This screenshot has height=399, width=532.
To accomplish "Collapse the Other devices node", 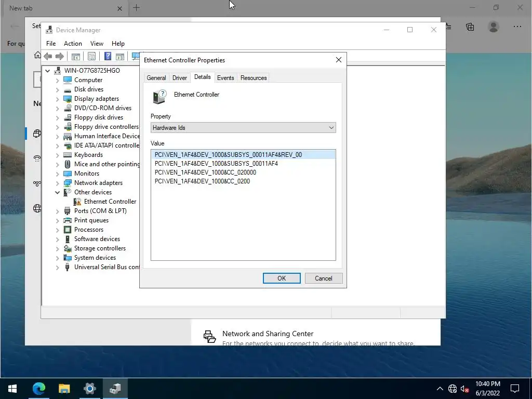I will coord(57,192).
